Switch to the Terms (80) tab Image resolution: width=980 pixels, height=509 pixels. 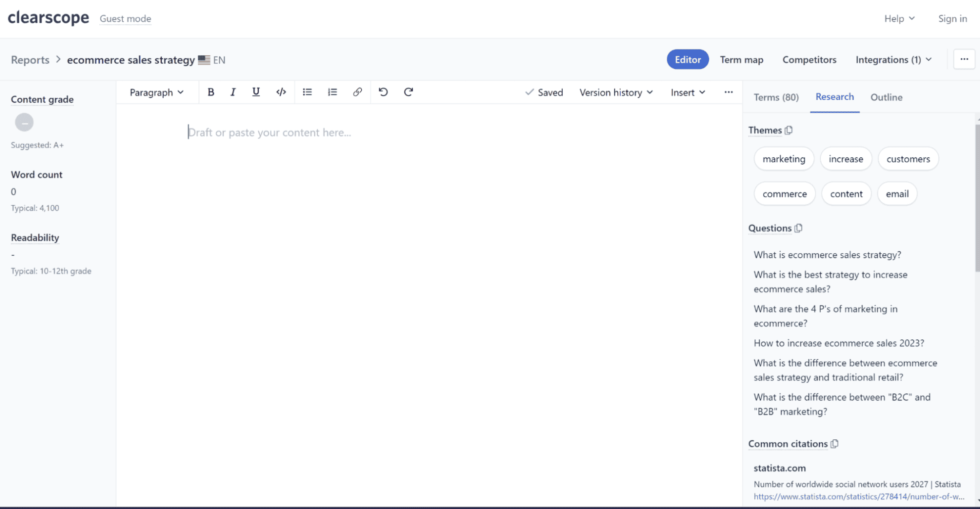click(x=776, y=97)
